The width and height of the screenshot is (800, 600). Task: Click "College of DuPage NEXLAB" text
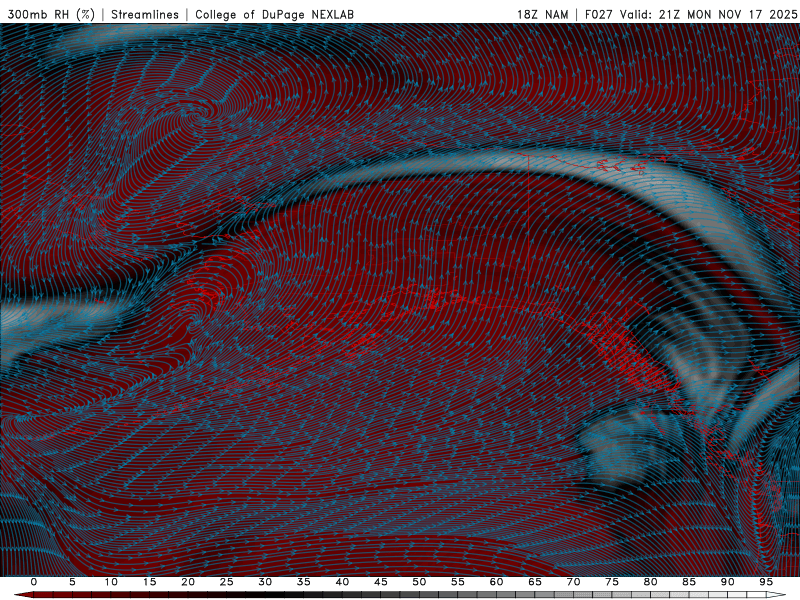[274, 15]
